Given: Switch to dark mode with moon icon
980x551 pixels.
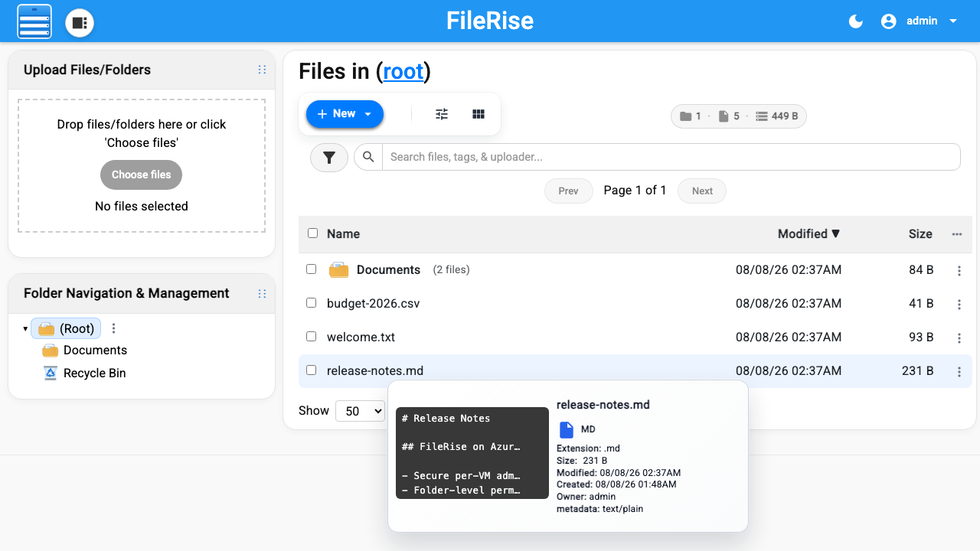Looking at the screenshot, I should [856, 21].
